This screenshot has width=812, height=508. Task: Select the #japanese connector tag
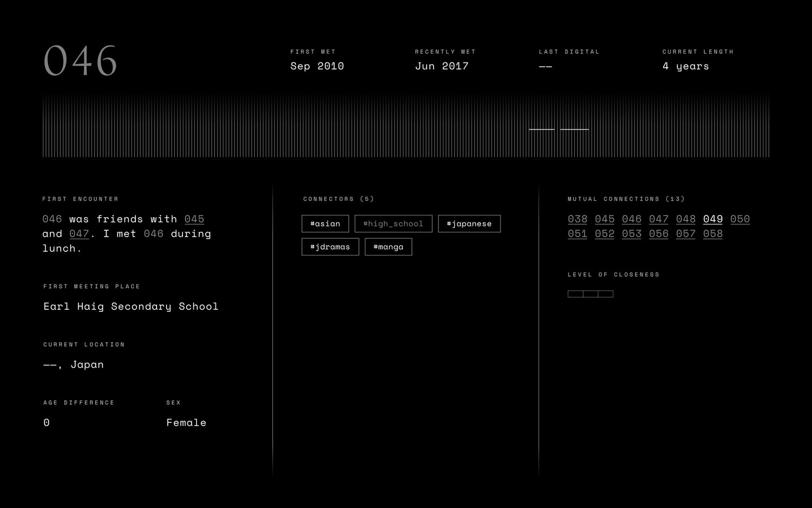[469, 224]
